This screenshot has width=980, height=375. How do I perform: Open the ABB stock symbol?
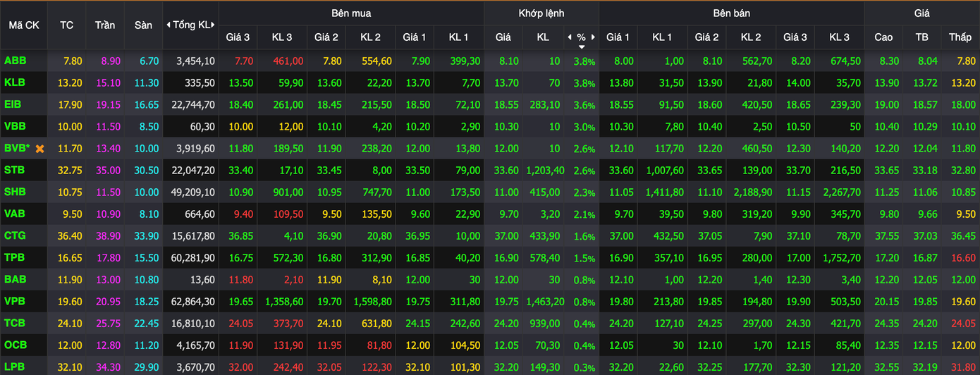click(x=15, y=61)
